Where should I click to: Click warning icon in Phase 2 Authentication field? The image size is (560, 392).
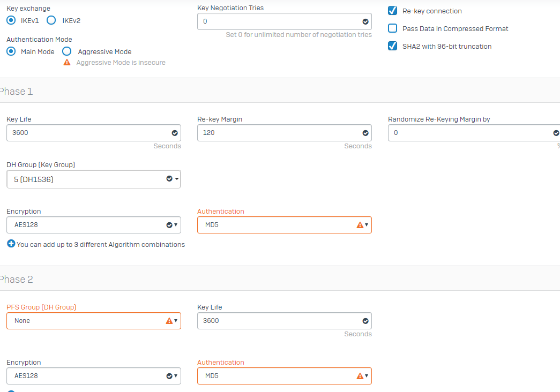(x=360, y=376)
